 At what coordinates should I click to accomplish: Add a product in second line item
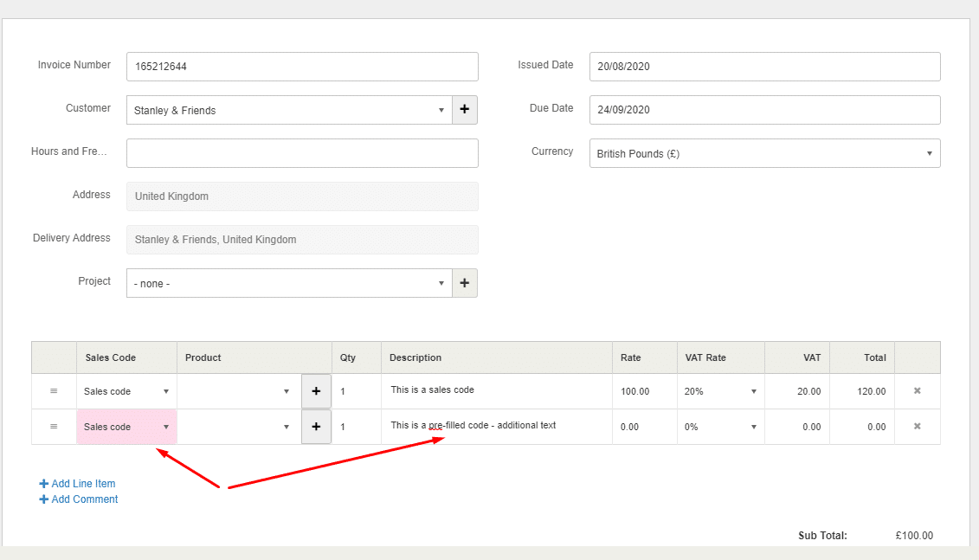[316, 427]
